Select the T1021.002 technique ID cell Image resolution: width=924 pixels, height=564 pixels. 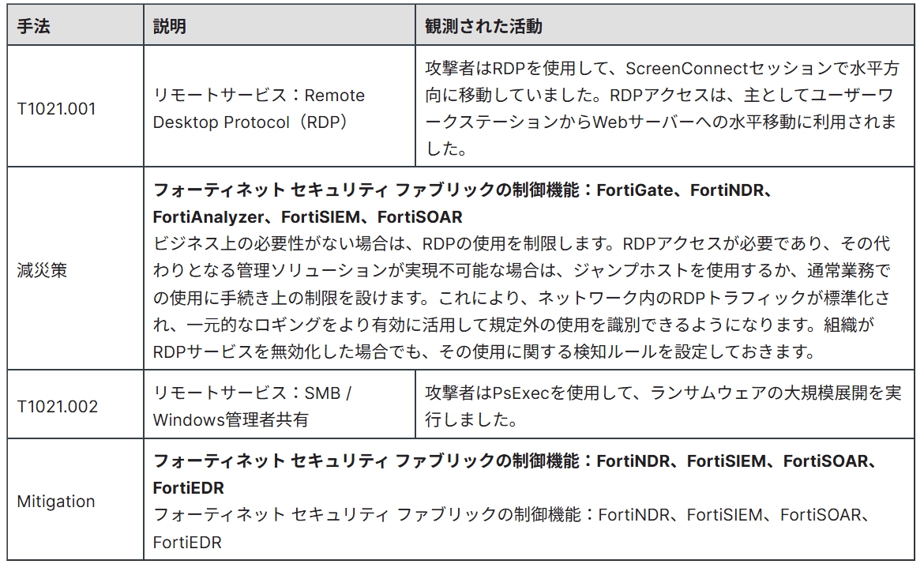[x=58, y=406]
